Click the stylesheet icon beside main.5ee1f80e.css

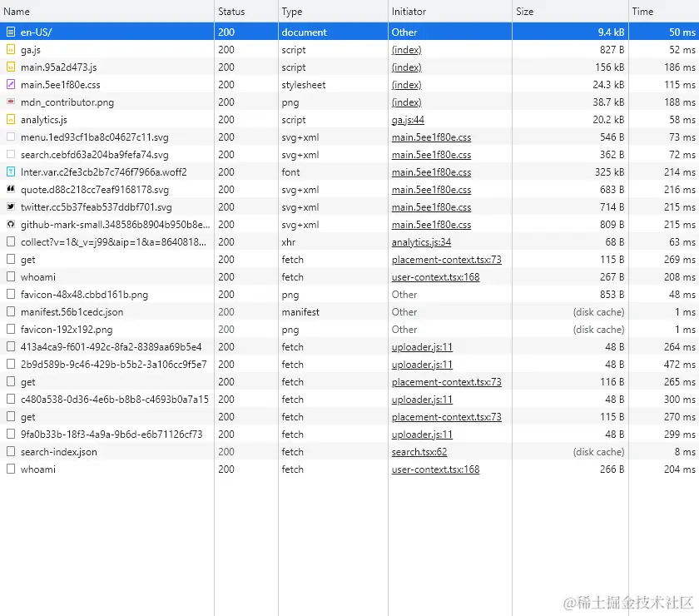(x=11, y=84)
